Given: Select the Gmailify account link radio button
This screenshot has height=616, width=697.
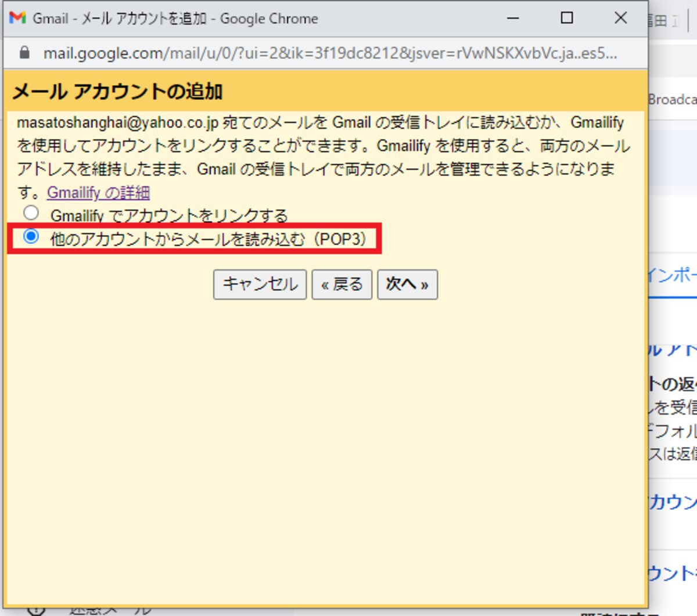Looking at the screenshot, I should tap(31, 212).
